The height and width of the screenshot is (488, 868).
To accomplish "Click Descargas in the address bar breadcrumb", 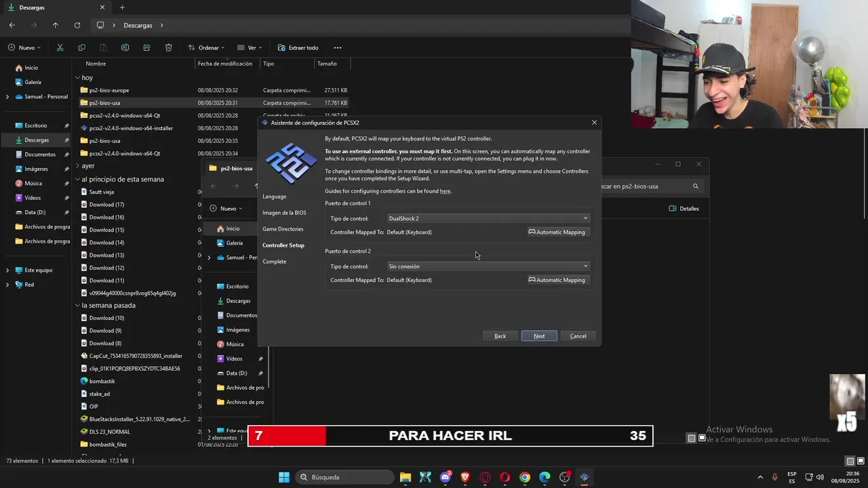I will [x=138, y=25].
